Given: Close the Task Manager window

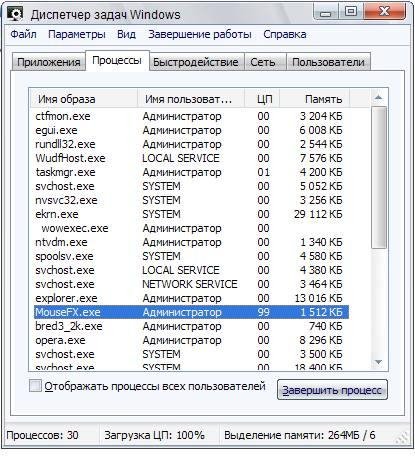Looking at the screenshot, I should pos(384,12).
